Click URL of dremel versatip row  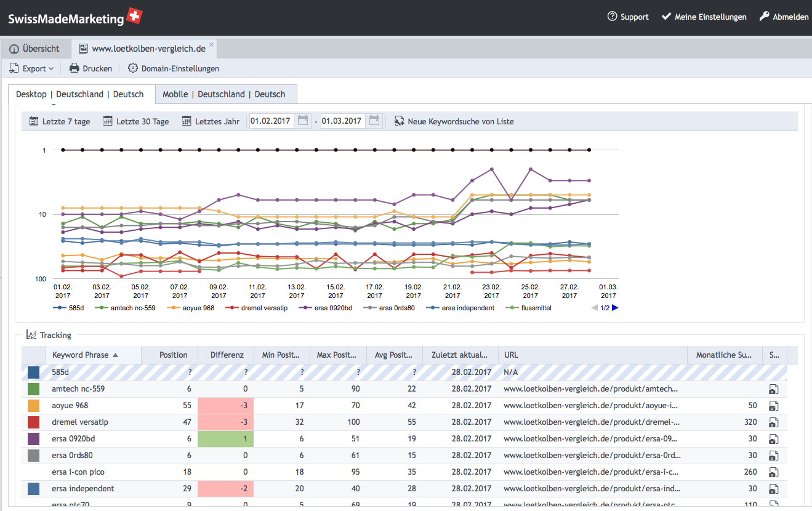pos(592,422)
